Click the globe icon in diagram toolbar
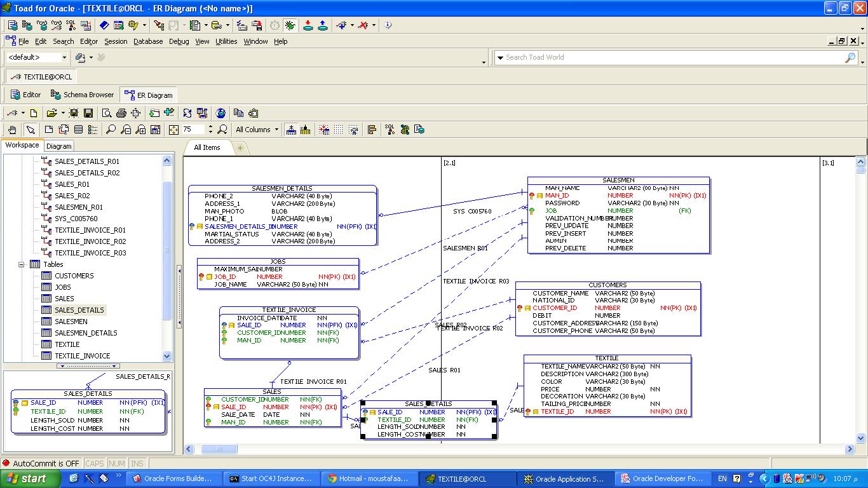 coord(220,113)
